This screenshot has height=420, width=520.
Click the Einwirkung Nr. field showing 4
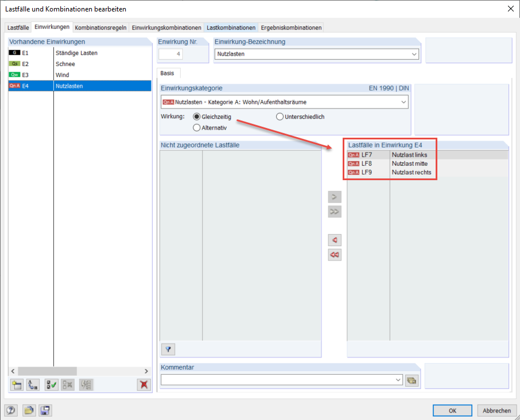click(x=170, y=54)
